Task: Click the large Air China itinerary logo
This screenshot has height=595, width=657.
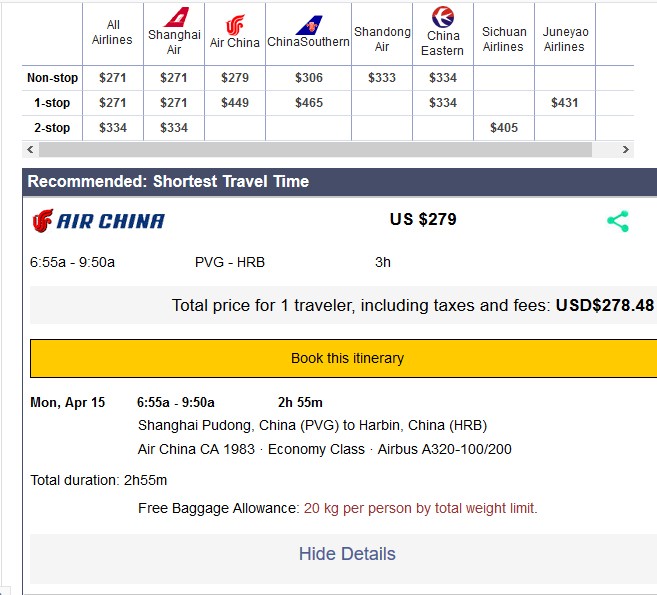Action: [98, 221]
